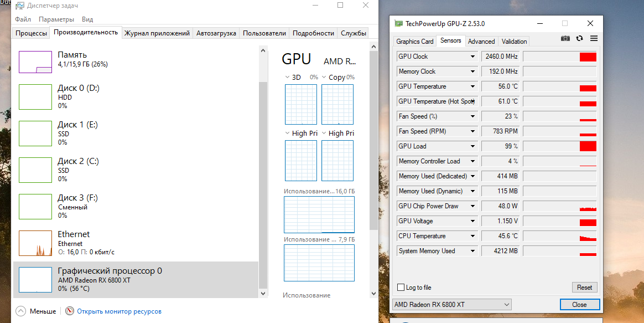Screen dimensions: 644x323
Task: Switch to the Автозагрузка tab
Action: (216, 33)
